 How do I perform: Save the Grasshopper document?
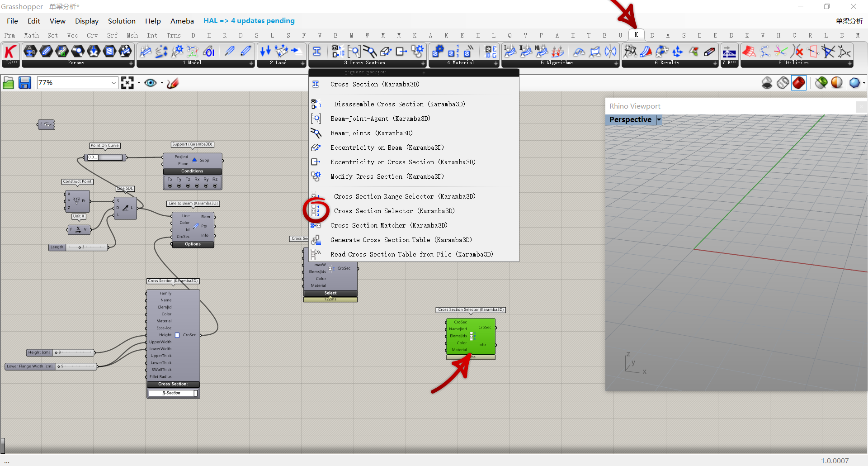click(x=24, y=83)
